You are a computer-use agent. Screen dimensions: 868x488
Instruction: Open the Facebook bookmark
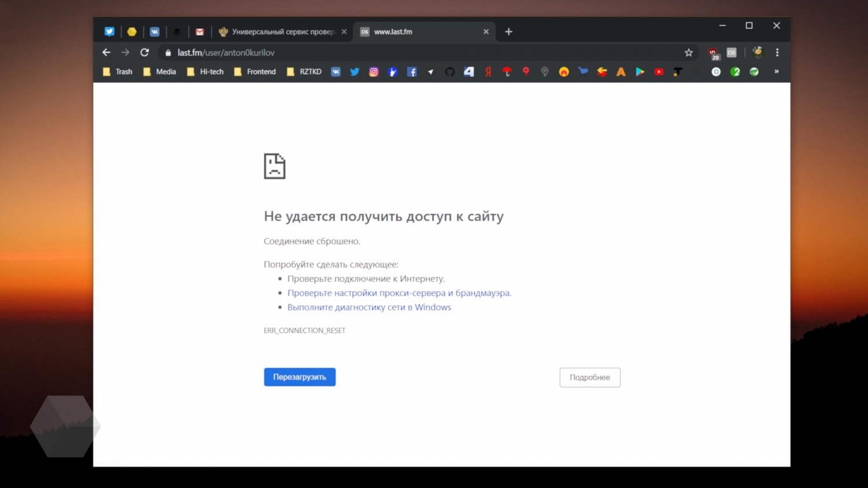(x=412, y=72)
